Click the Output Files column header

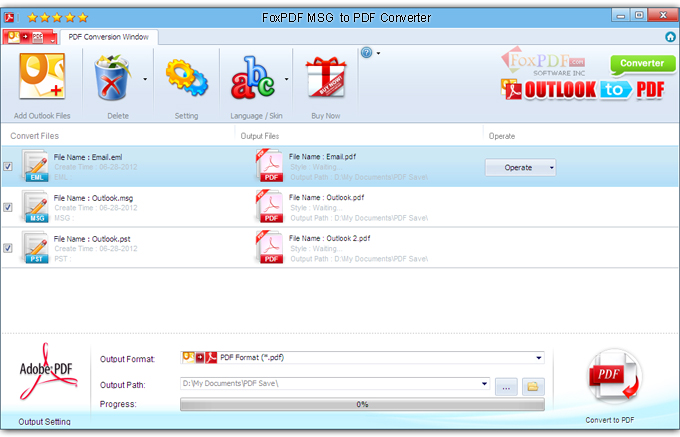click(x=260, y=136)
